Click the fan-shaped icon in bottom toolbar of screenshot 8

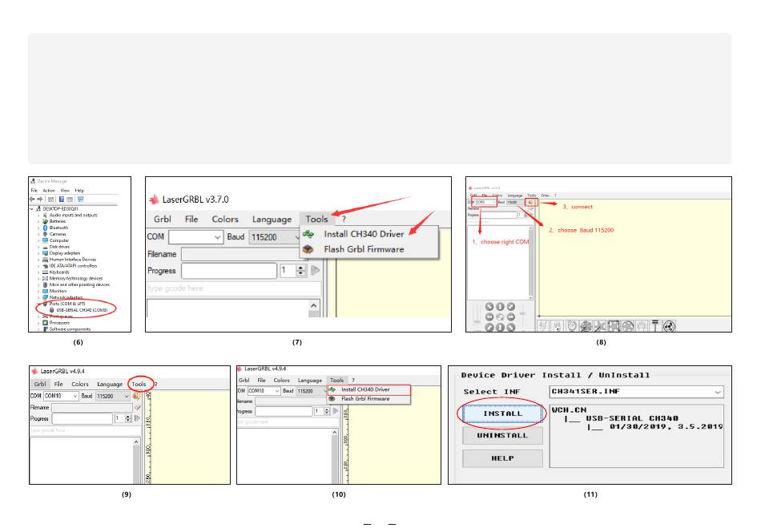[x=669, y=325]
